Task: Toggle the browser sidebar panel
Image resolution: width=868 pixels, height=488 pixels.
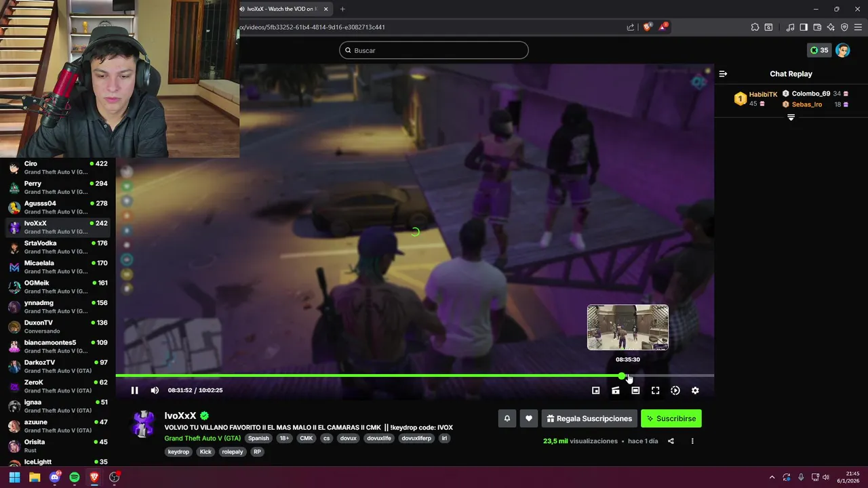Action: click(804, 27)
